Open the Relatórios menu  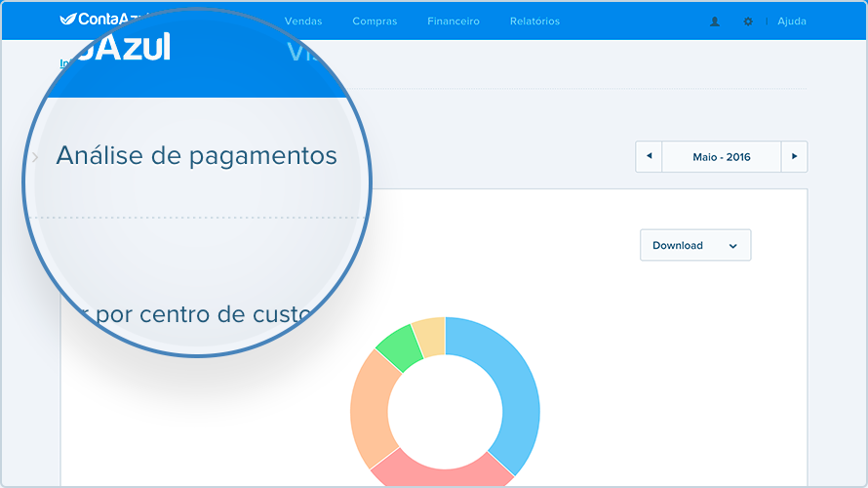(534, 21)
